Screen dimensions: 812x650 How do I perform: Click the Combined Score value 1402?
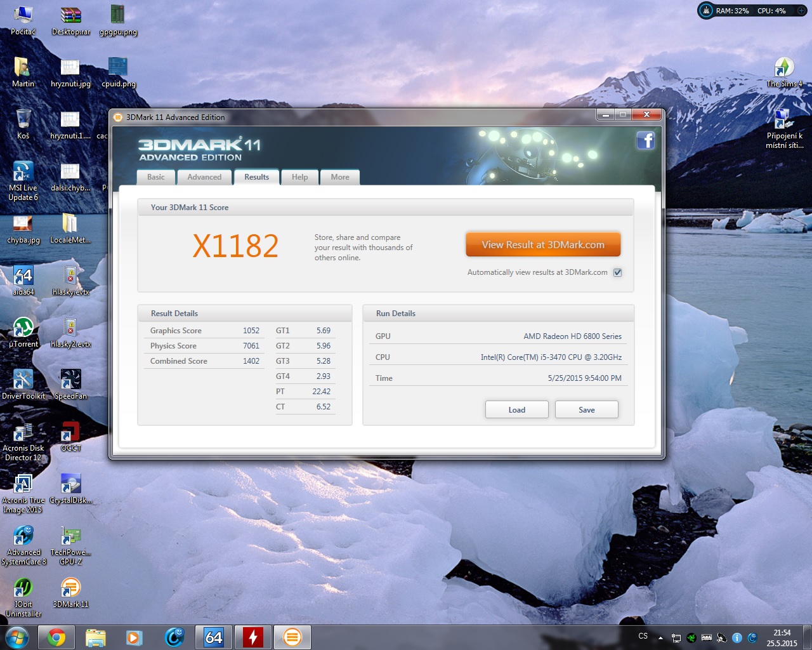pos(251,361)
